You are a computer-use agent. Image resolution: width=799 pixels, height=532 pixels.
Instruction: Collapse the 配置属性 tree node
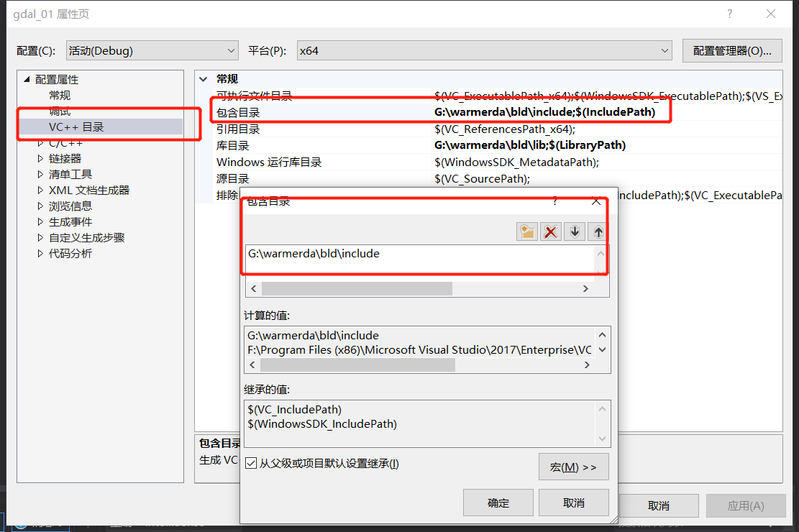[27, 79]
